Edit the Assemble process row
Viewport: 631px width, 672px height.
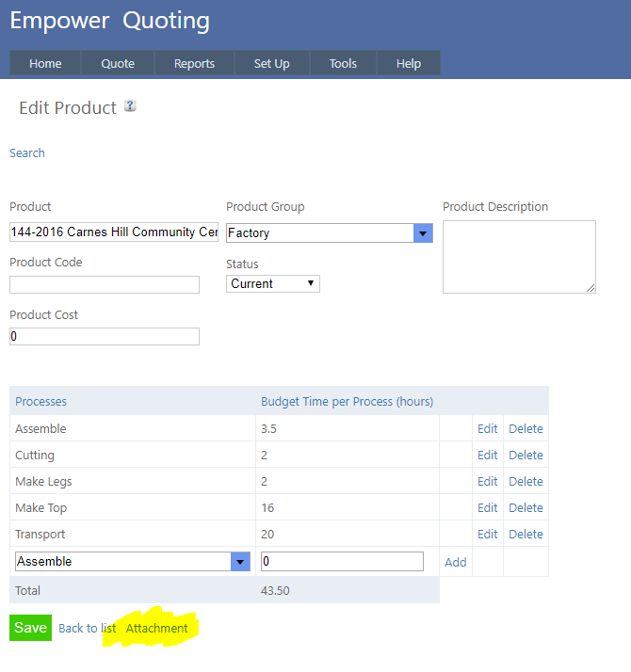click(x=487, y=428)
